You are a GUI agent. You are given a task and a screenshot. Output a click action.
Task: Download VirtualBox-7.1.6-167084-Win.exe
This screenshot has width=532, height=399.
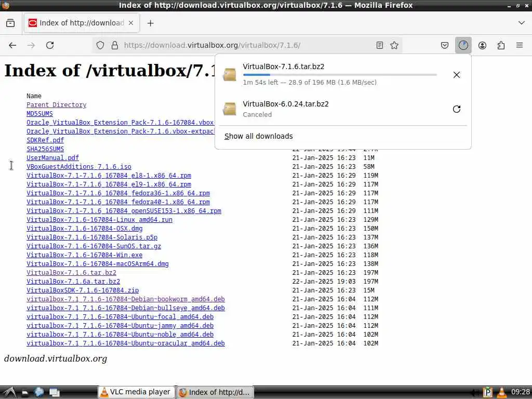[x=85, y=255]
